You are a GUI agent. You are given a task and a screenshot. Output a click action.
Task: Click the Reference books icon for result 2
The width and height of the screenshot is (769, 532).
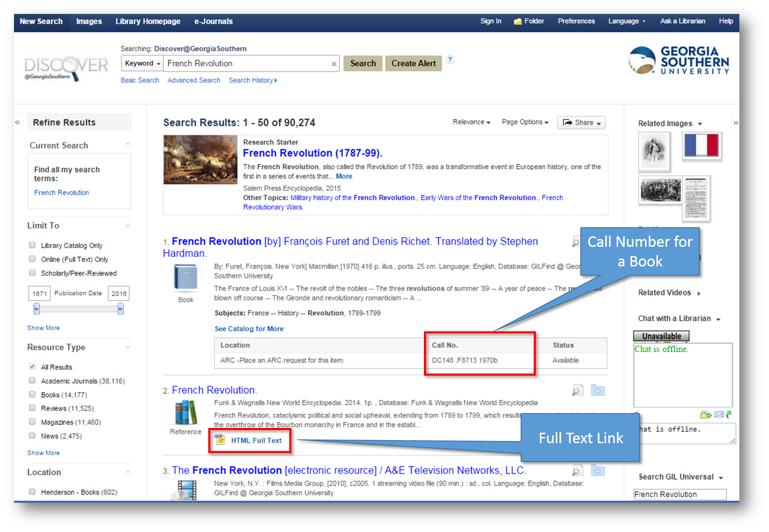(x=186, y=412)
